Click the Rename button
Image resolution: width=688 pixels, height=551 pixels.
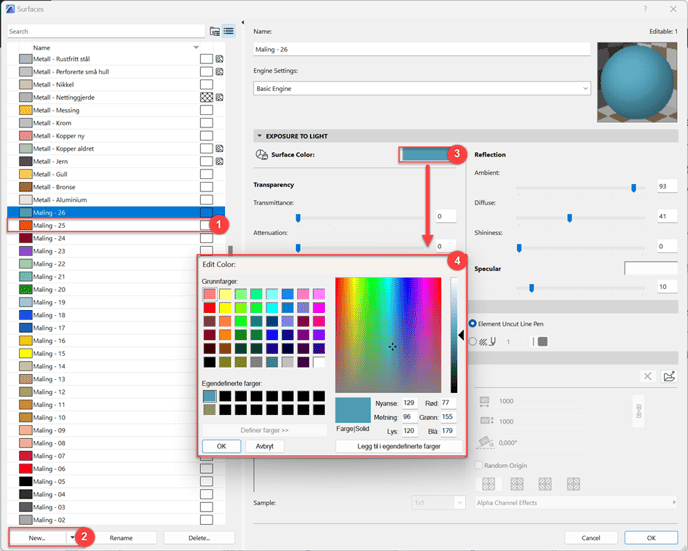[x=121, y=538]
